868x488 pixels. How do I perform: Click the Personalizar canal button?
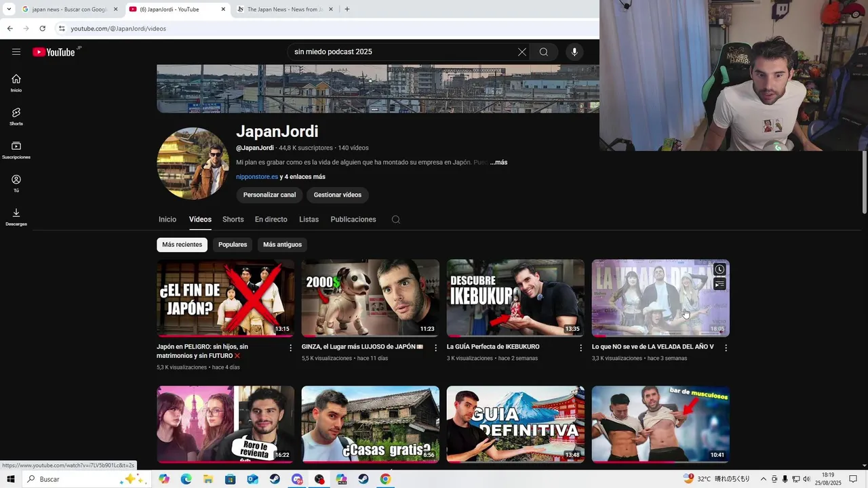tap(269, 195)
